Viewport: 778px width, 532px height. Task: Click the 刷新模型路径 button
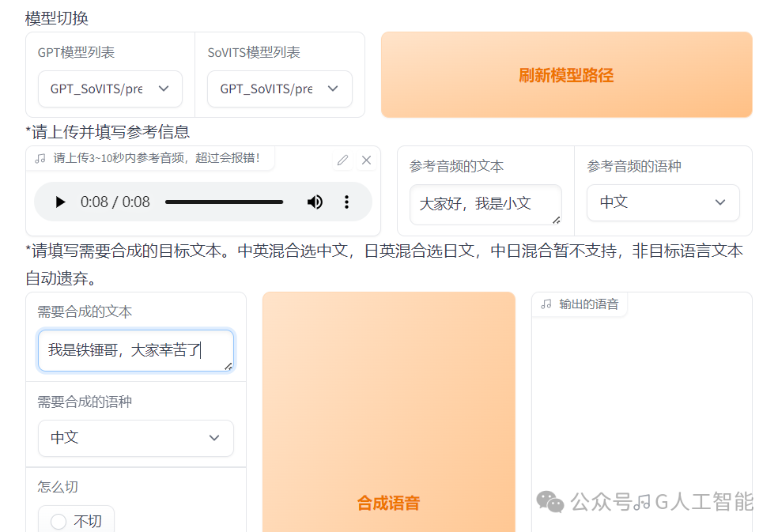click(567, 75)
